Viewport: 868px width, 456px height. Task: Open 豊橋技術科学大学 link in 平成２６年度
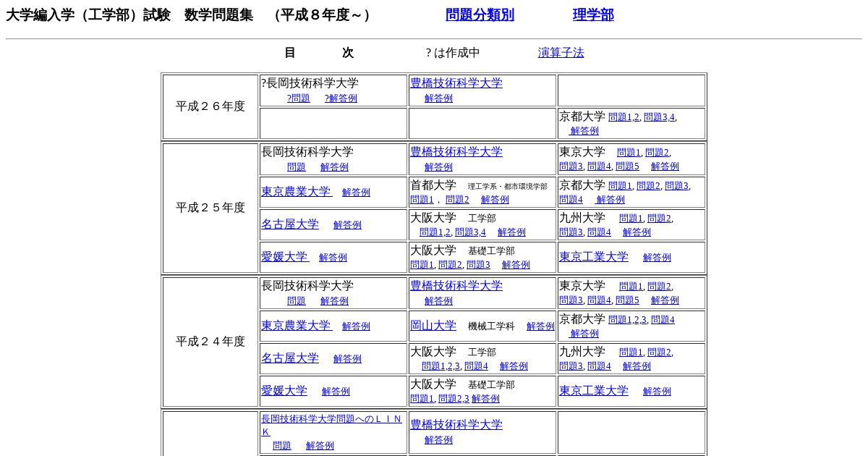tap(456, 83)
